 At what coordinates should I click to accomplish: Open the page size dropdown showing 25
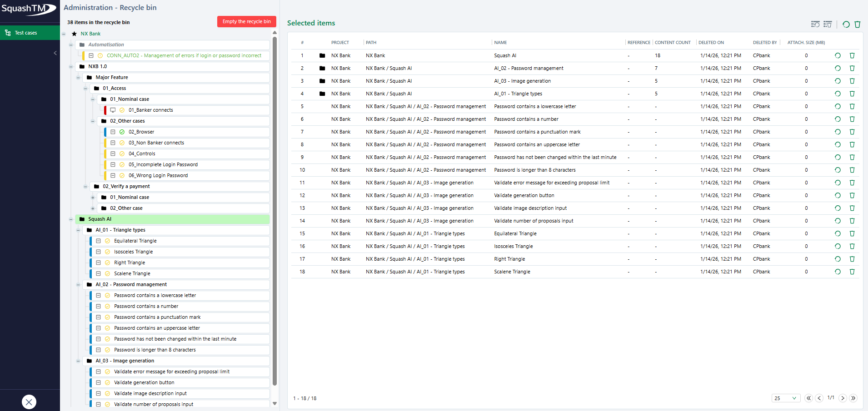pyautogui.click(x=785, y=398)
